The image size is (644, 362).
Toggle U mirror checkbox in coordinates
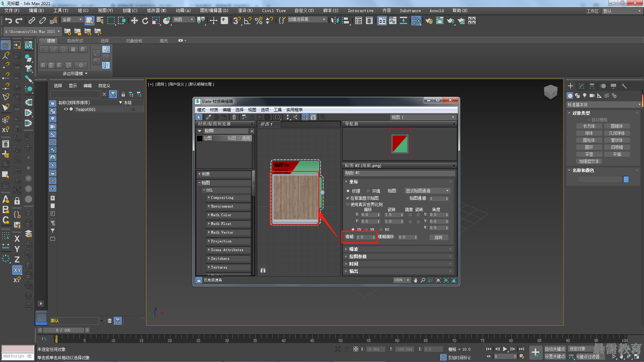(x=410, y=215)
